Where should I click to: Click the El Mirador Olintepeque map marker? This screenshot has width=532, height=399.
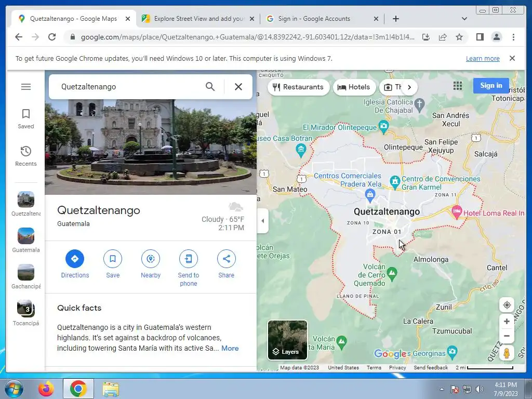[384, 127]
